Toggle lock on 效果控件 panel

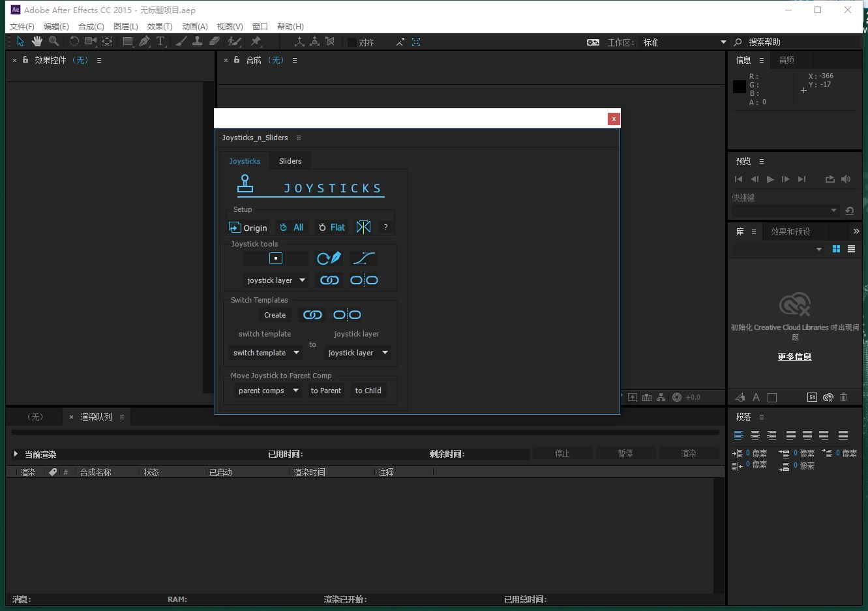[x=25, y=59]
